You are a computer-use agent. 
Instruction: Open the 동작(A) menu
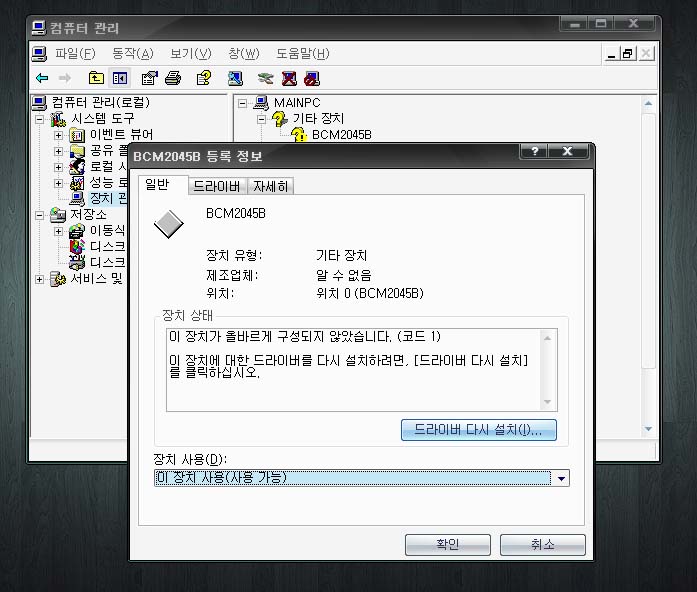[133, 54]
